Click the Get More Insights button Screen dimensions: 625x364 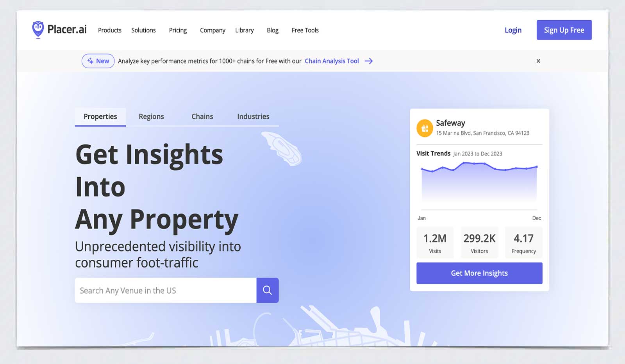479,273
